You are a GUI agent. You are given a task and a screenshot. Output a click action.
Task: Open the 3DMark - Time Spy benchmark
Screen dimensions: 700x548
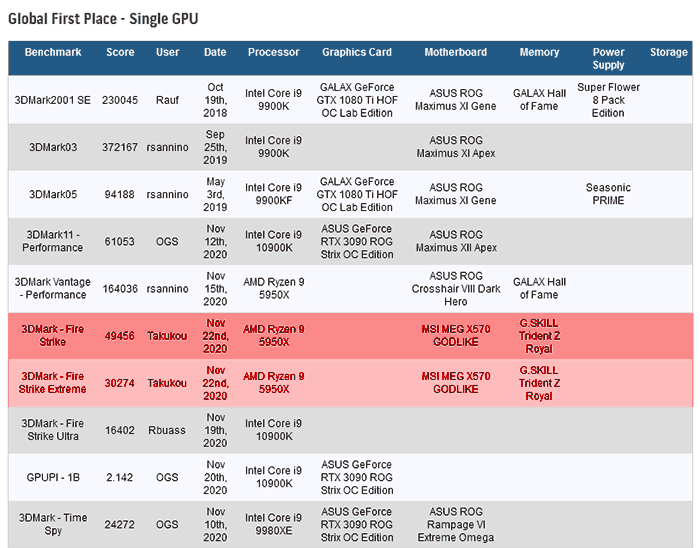point(53,524)
